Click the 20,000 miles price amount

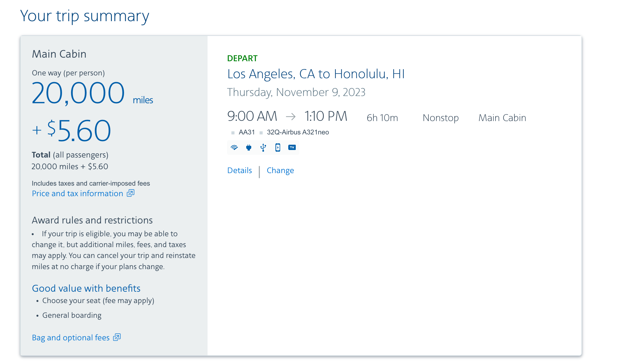click(78, 93)
